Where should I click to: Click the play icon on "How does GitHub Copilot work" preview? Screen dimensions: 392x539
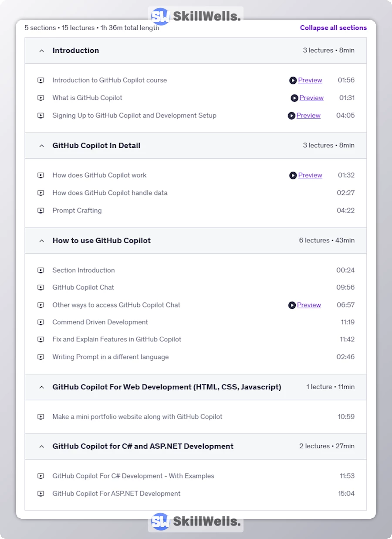coord(293,175)
